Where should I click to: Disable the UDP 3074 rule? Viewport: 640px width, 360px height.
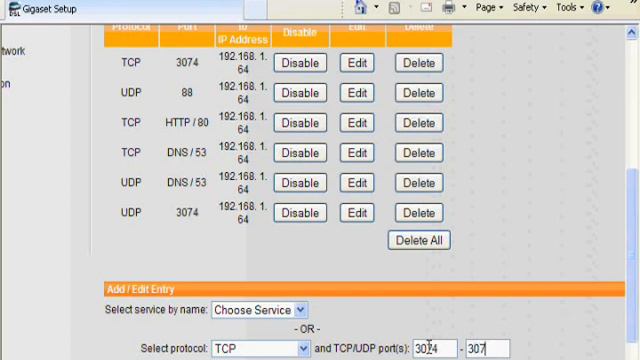[x=300, y=213]
